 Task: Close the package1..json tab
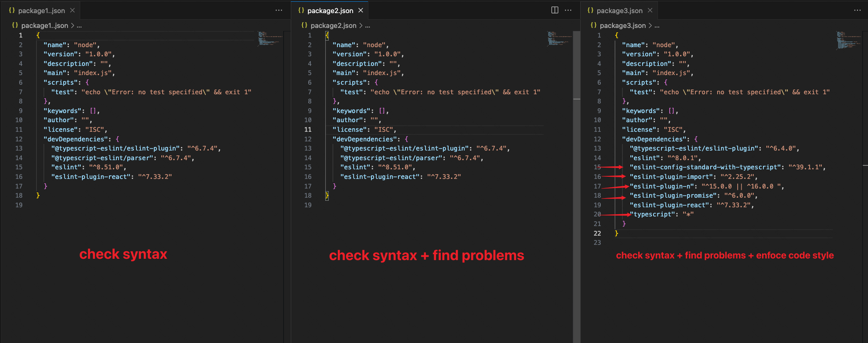[x=72, y=10]
